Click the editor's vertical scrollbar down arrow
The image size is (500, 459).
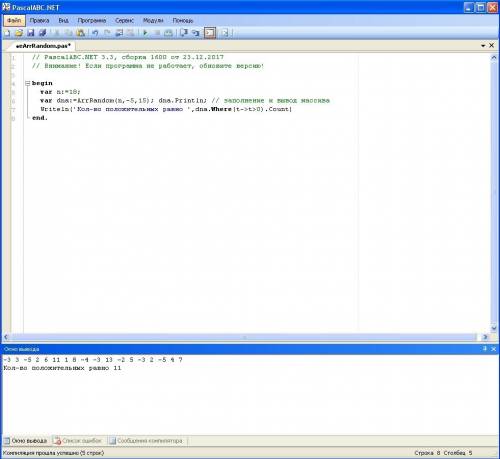point(494,328)
